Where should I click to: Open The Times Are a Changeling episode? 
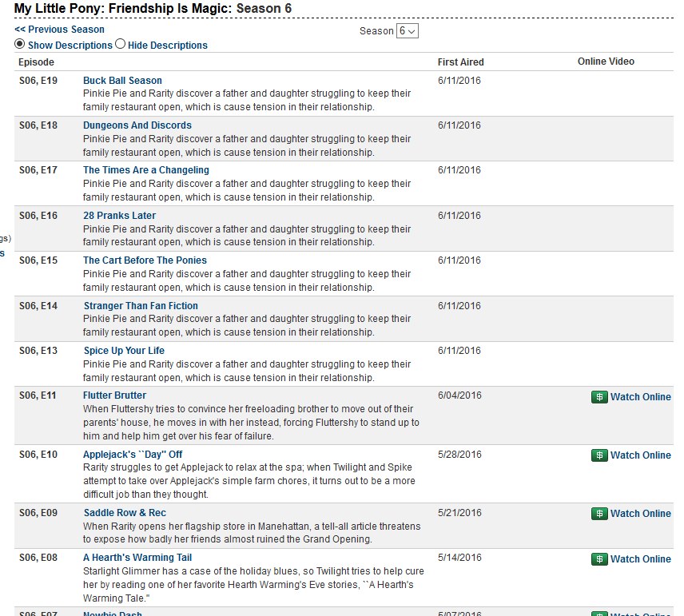(146, 170)
